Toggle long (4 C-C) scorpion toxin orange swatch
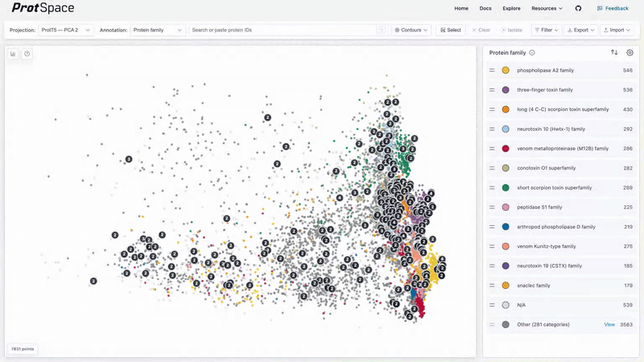644x362 pixels. (x=506, y=109)
